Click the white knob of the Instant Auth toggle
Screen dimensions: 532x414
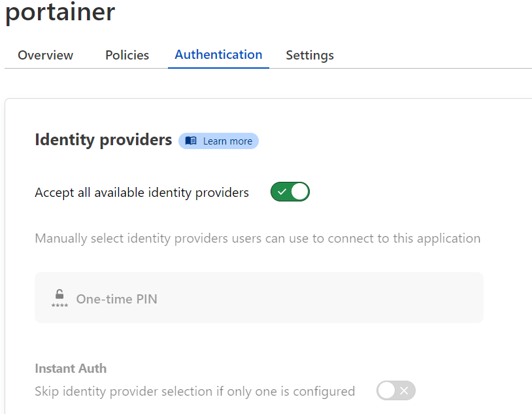pos(387,391)
